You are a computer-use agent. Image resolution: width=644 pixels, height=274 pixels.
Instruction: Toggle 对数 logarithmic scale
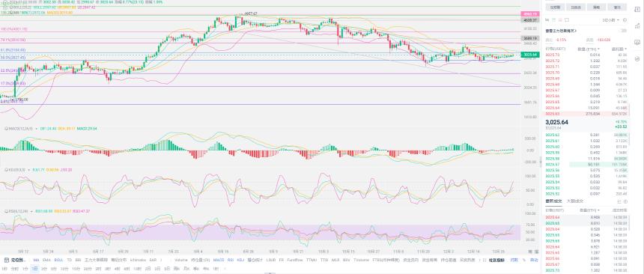point(514,260)
